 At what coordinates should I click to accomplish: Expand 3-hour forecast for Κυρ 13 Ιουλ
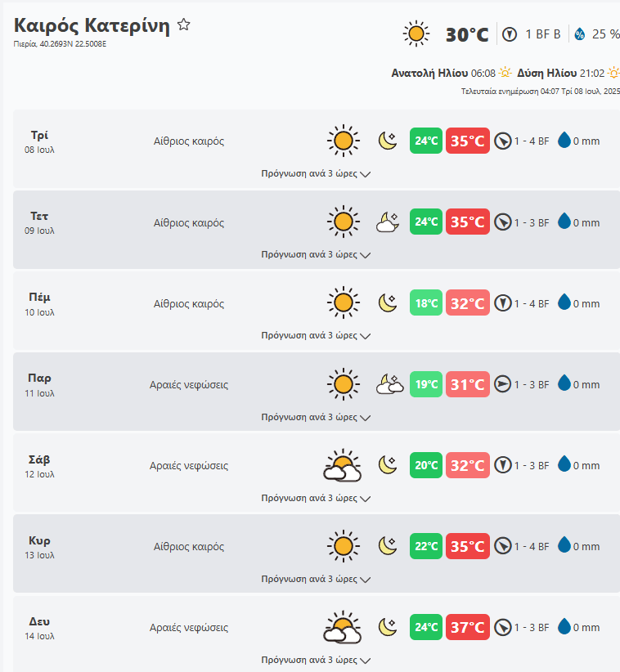click(316, 579)
